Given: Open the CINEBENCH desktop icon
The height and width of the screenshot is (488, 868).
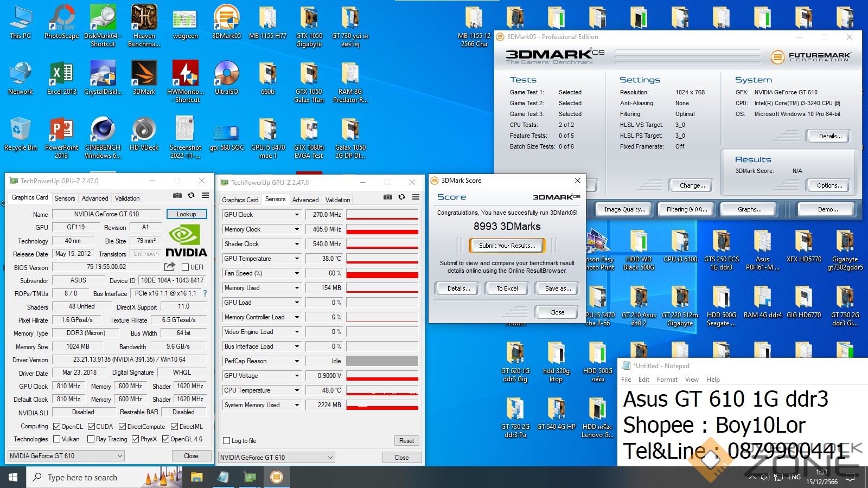Looking at the screenshot, I should pos(103,137).
